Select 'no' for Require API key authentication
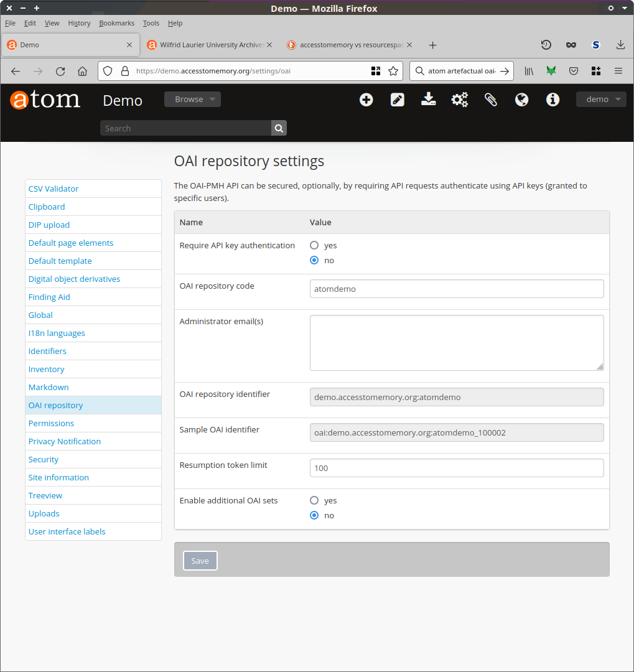 pos(314,260)
